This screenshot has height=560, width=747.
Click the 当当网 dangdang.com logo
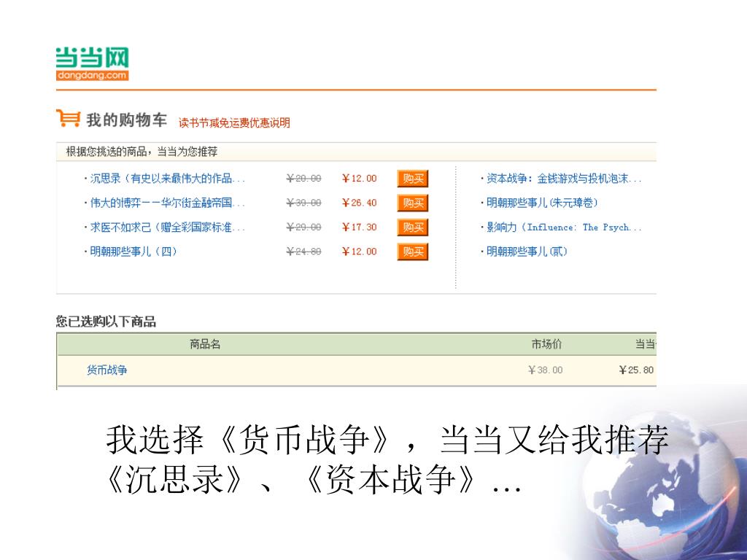click(x=92, y=64)
